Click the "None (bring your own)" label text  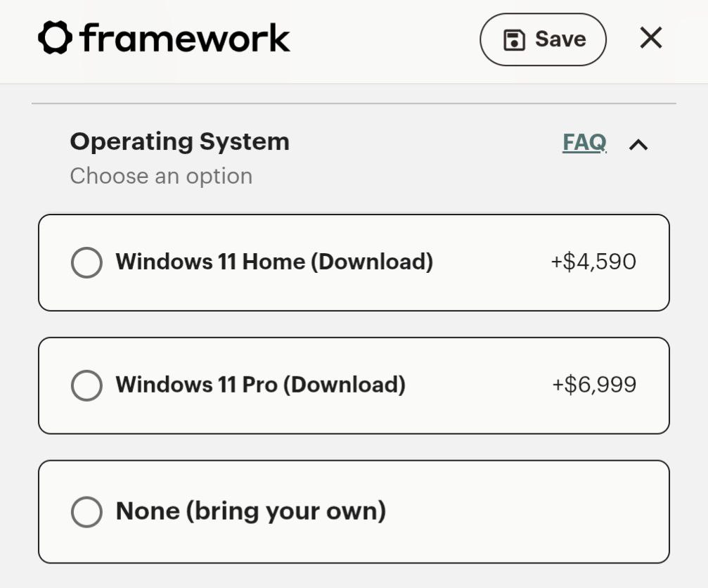tap(250, 511)
